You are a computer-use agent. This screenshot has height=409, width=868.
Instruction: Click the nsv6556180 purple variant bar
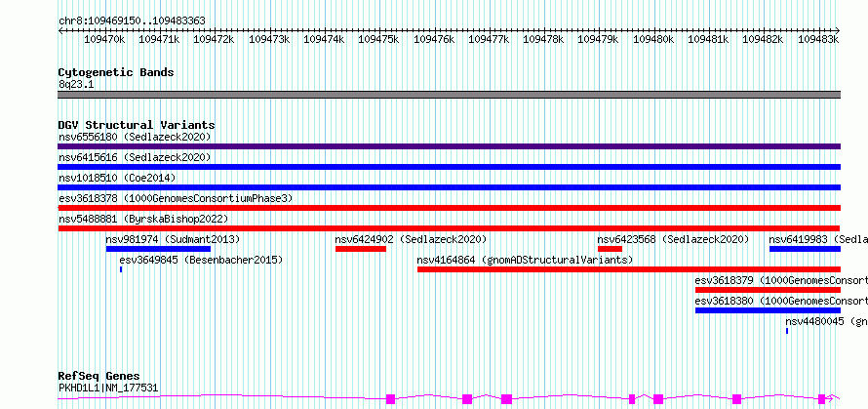[x=449, y=146]
